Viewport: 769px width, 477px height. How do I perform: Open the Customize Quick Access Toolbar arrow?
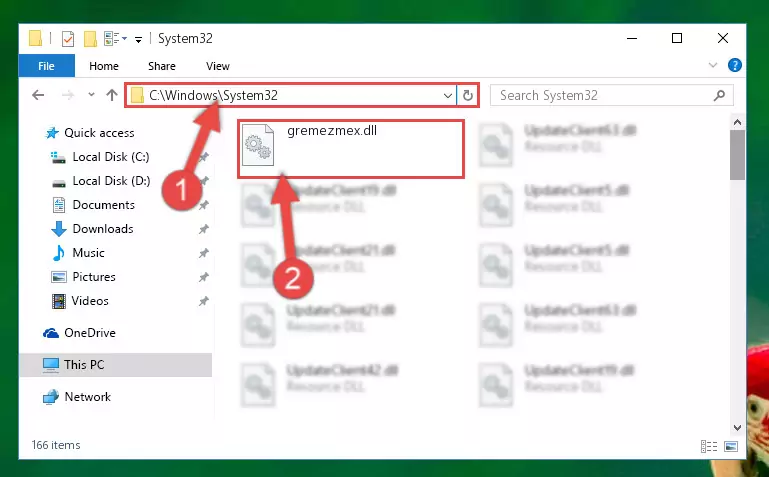point(139,39)
